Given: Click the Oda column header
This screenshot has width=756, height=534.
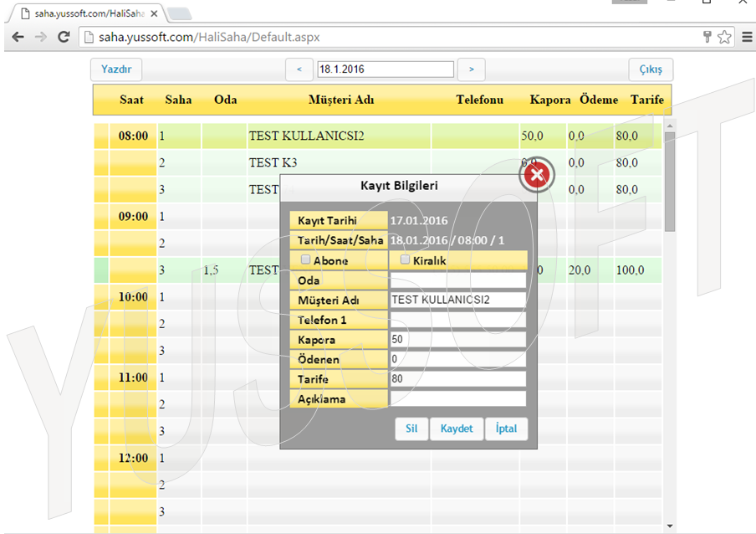Looking at the screenshot, I should [226, 100].
